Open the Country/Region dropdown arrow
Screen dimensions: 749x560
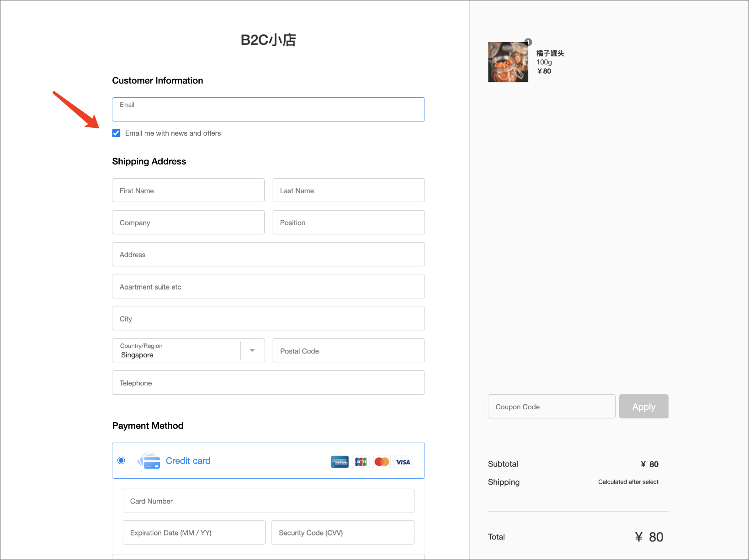tap(252, 350)
